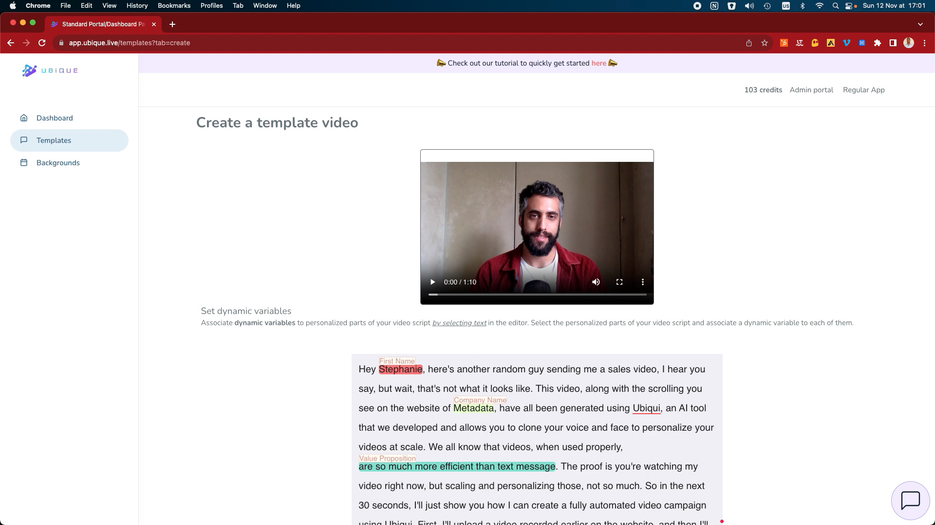Open the Vimeo extension icon
Viewport: 935px width, 525px height.
pos(846,43)
